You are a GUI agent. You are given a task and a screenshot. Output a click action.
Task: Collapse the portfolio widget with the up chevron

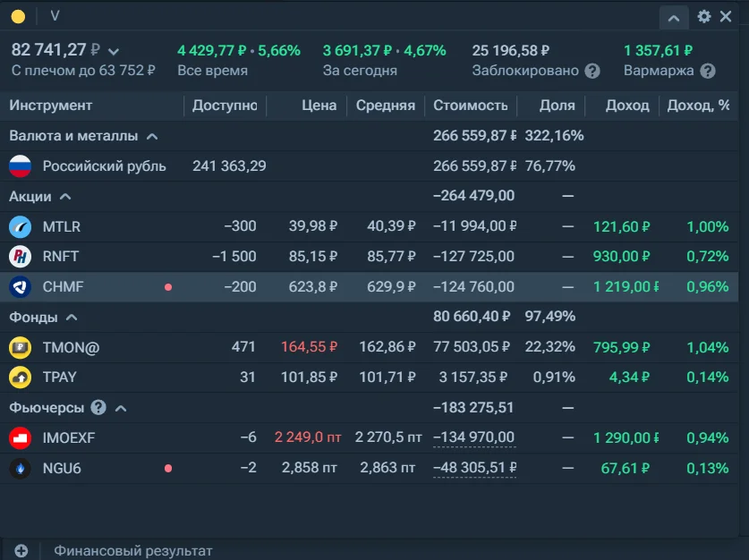tap(674, 18)
